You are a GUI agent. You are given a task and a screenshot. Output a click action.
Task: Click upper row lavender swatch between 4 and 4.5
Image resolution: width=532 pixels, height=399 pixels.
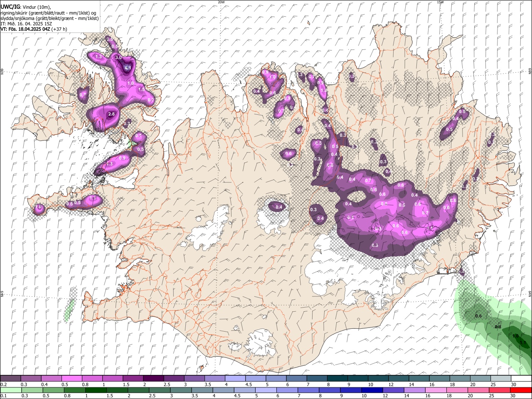(235, 378)
